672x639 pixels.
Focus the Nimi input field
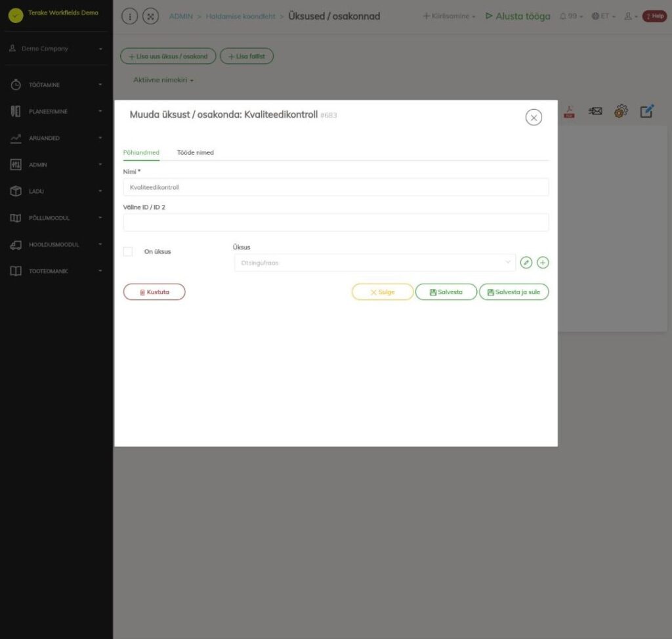pos(335,187)
